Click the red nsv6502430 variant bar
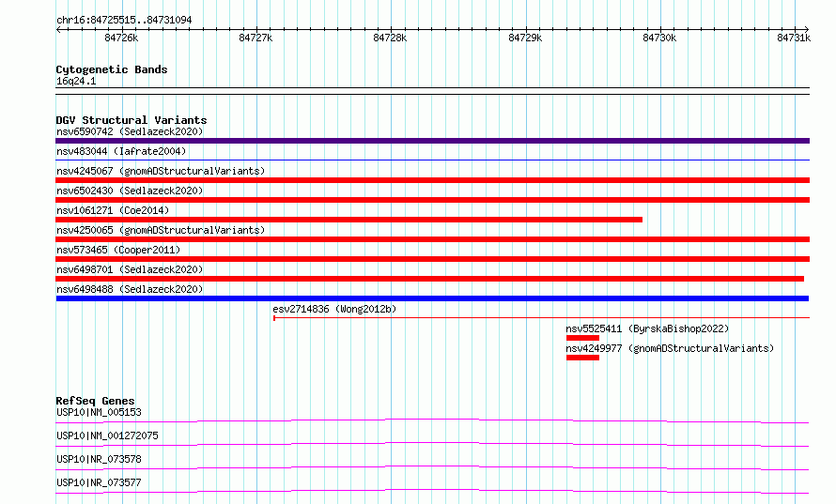 tap(432, 200)
